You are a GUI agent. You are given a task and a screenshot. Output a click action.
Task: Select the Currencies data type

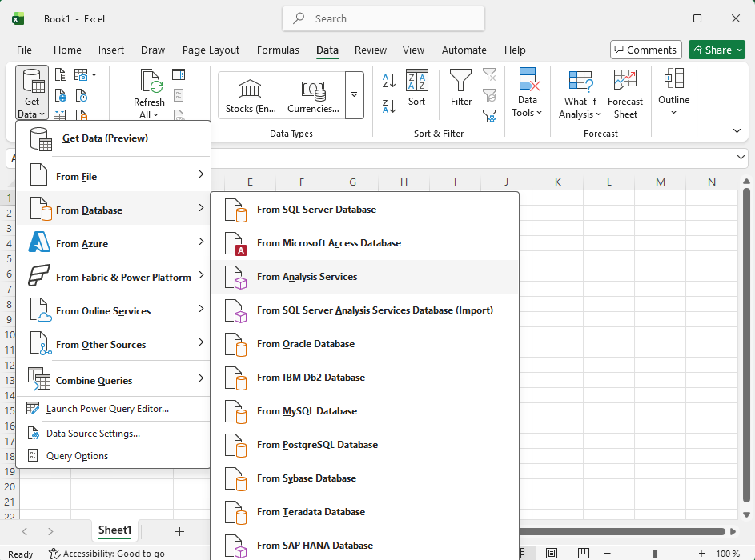coord(314,95)
